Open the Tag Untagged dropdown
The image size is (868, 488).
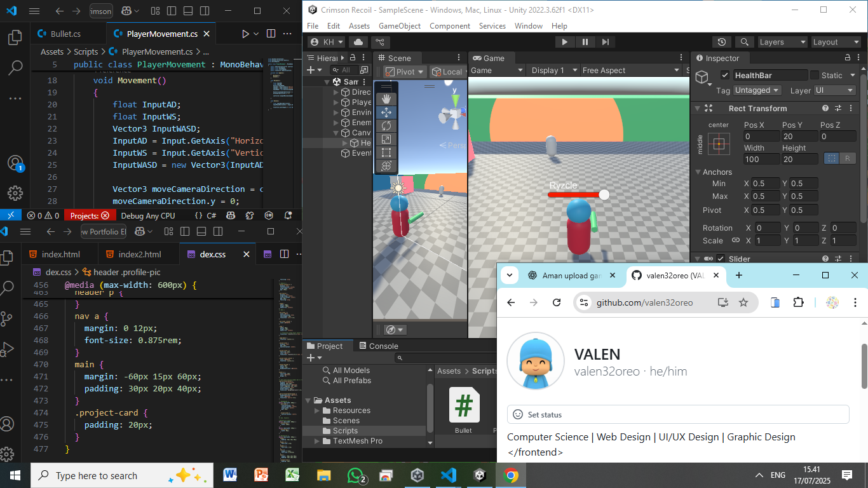757,90
